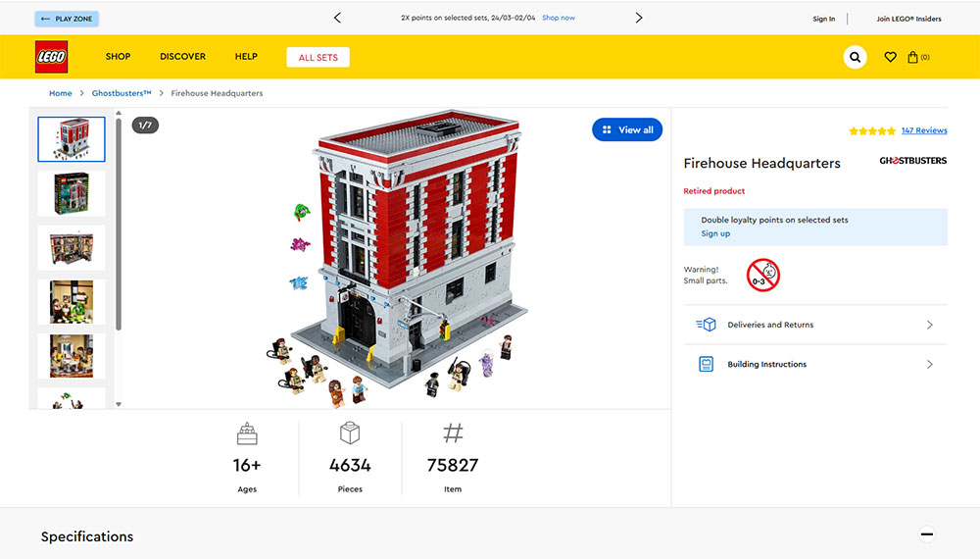Click the LEGO logo
The width and height of the screenshot is (980, 559).
point(51,57)
